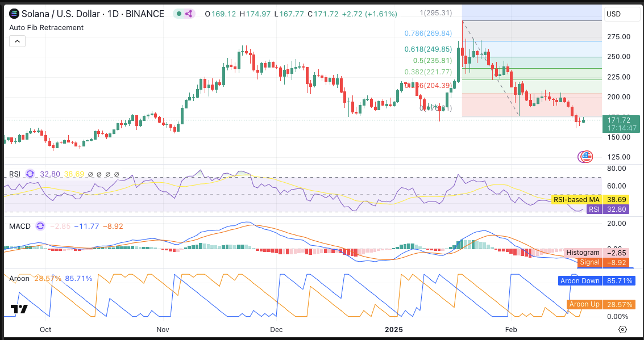Click the RSI legend value 38.69 in yellow

click(74, 174)
